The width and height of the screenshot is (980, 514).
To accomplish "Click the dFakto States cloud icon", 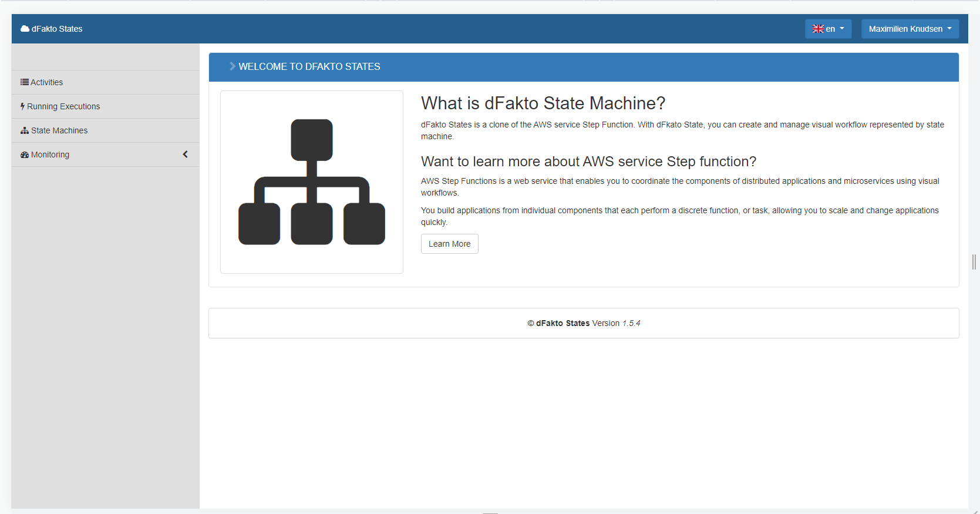I will click(x=25, y=29).
